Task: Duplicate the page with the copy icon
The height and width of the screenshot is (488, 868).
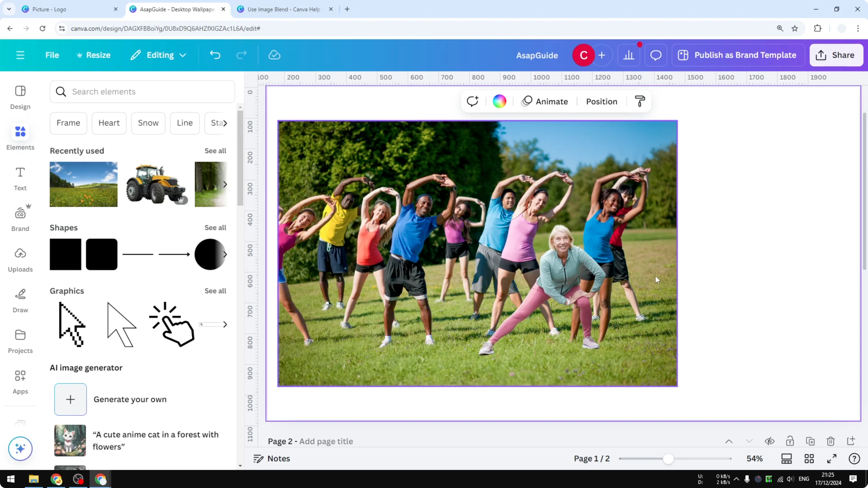Action: point(810,441)
